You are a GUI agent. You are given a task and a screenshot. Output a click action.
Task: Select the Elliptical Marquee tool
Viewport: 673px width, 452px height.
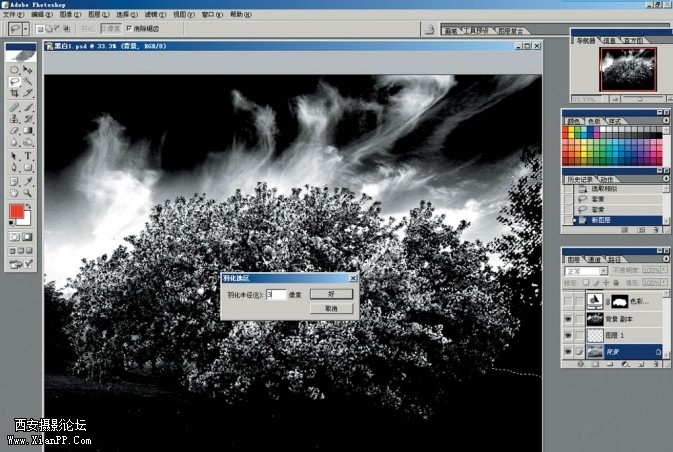[x=14, y=69]
